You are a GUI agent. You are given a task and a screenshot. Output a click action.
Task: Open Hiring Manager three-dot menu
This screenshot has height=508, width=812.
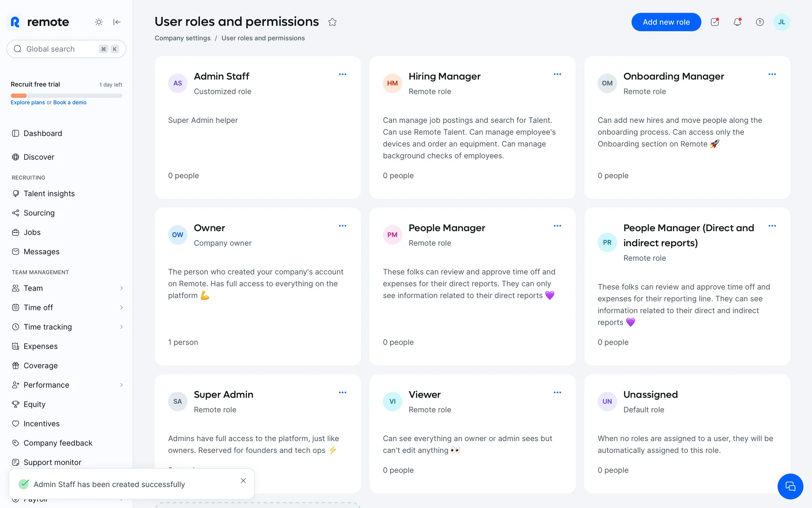[x=557, y=75]
